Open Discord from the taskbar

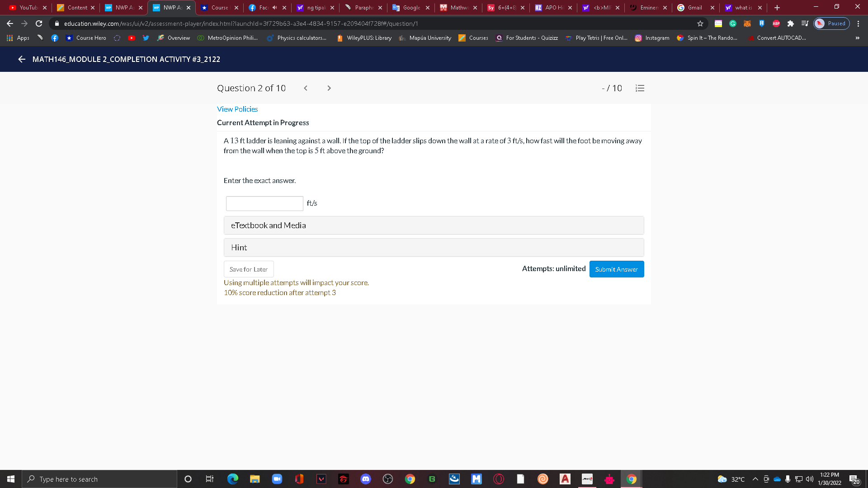tap(366, 479)
